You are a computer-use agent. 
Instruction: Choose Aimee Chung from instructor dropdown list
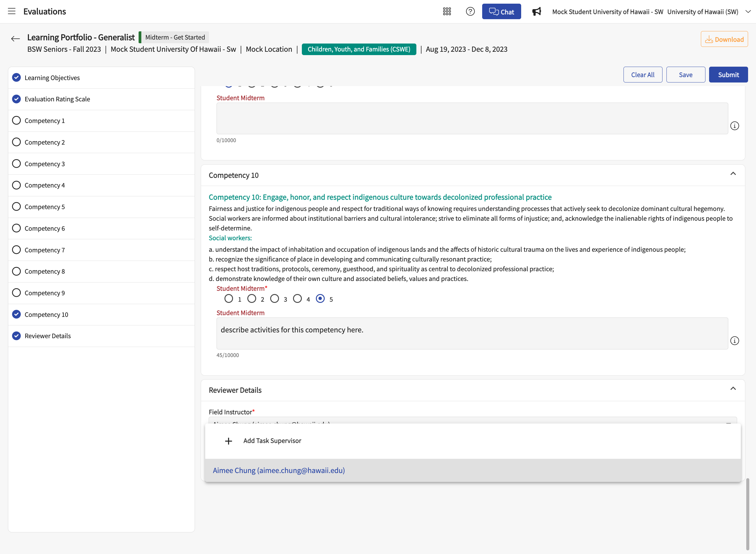473,470
